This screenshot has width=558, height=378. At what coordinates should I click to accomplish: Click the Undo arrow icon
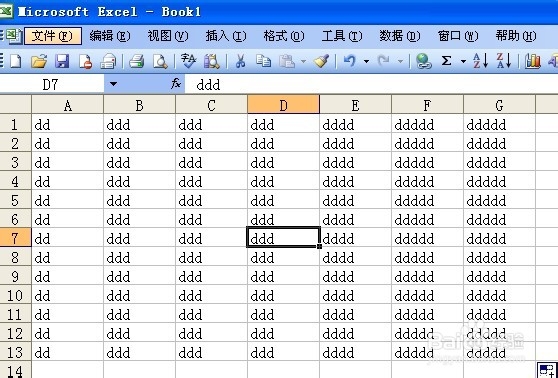(350, 62)
